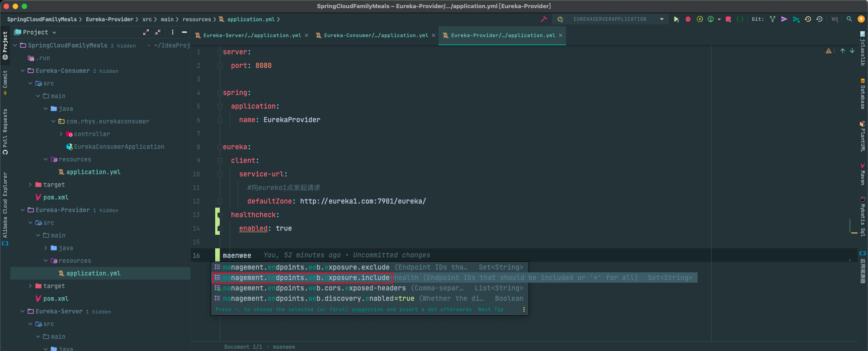
Task: Open the Alibaba Cloud Explorer tool window
Action: (5, 209)
